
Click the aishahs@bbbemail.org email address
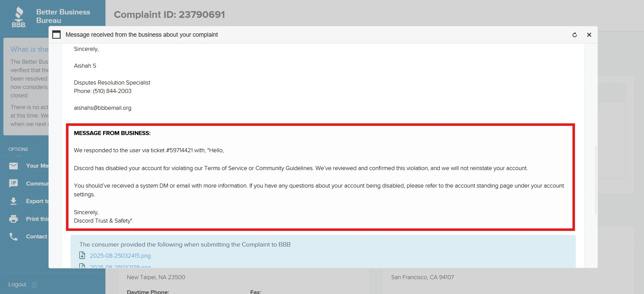(x=102, y=108)
